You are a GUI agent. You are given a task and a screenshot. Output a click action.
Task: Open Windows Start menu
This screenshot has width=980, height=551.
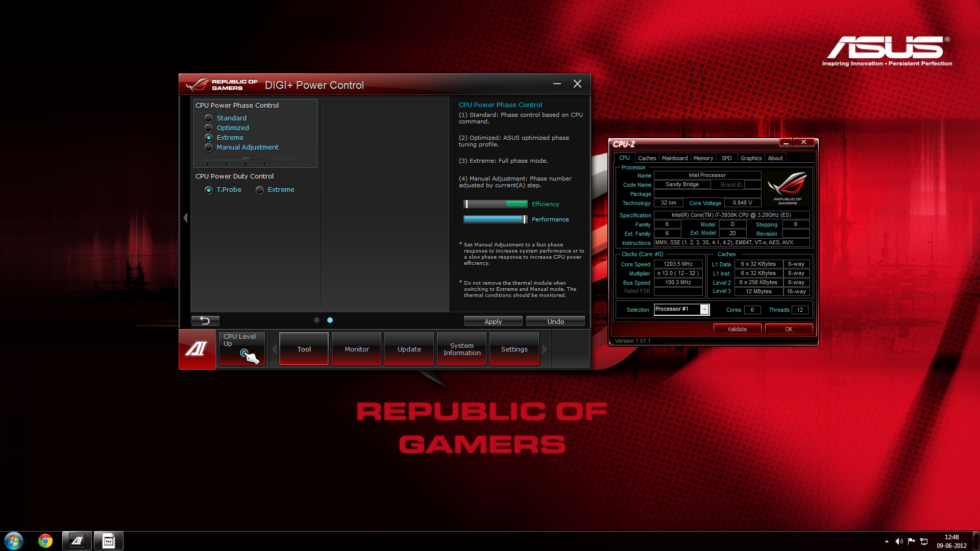point(14,541)
